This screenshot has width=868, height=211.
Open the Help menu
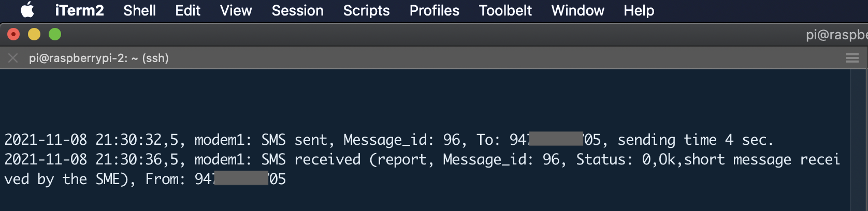click(639, 10)
